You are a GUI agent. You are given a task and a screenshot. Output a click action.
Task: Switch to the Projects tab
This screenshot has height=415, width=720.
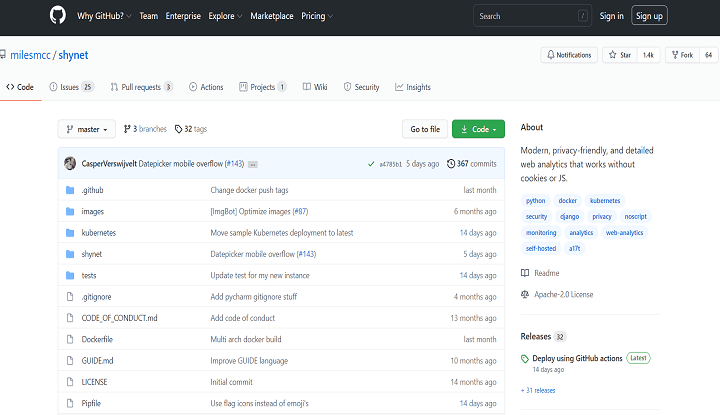pos(263,87)
